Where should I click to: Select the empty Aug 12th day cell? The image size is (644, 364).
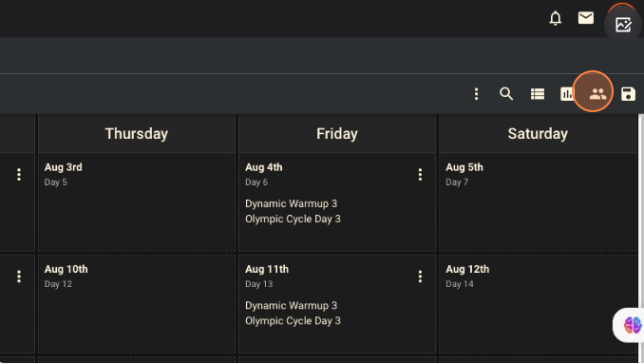point(538,304)
